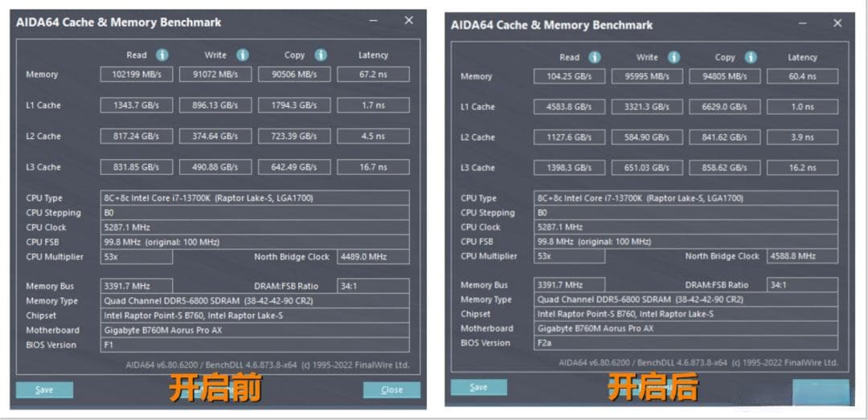This screenshot has width=868, height=420.
Task: Click CPU Multiplier 53x in right window
Action: tap(569, 256)
